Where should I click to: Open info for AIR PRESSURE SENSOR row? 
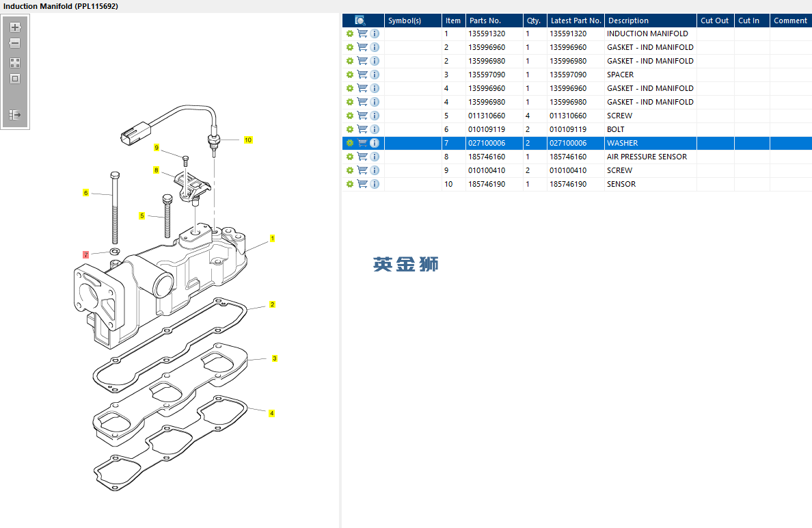pos(375,157)
